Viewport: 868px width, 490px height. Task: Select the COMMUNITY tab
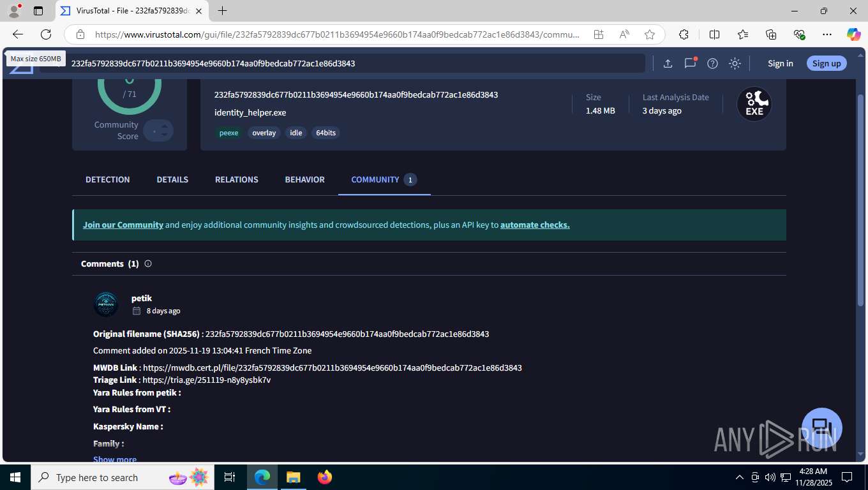click(384, 179)
